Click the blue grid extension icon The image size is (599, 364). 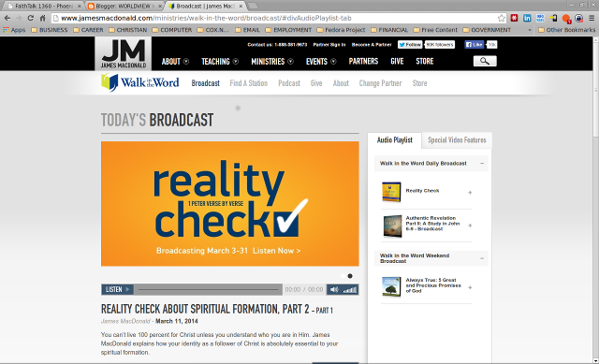(540, 18)
